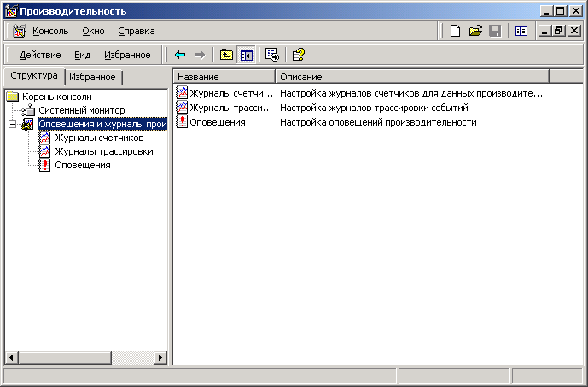Select Журналы трасси... row name in list
The height and width of the screenshot is (387, 588).
231,108
